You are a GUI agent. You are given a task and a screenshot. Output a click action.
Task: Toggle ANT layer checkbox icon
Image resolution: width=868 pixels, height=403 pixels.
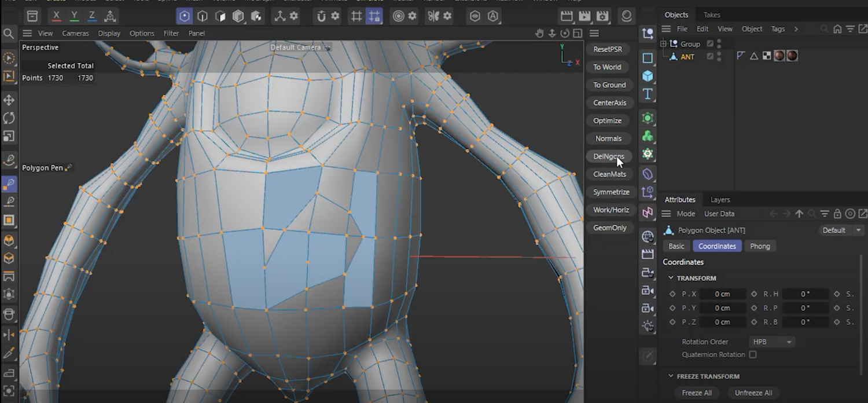click(710, 57)
